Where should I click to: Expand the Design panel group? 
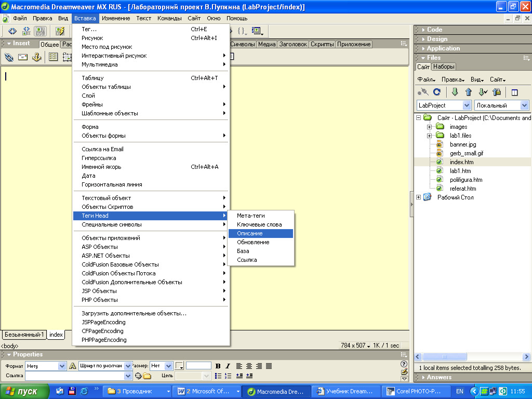pyautogui.click(x=423, y=39)
